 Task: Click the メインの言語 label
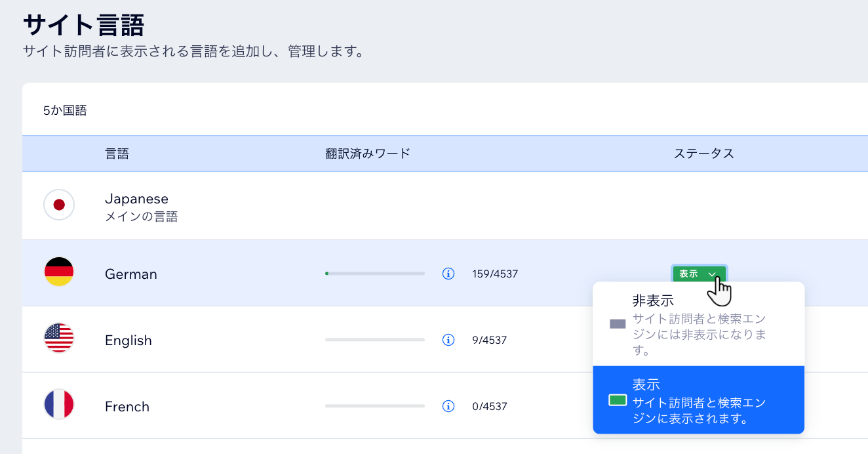coord(142,217)
